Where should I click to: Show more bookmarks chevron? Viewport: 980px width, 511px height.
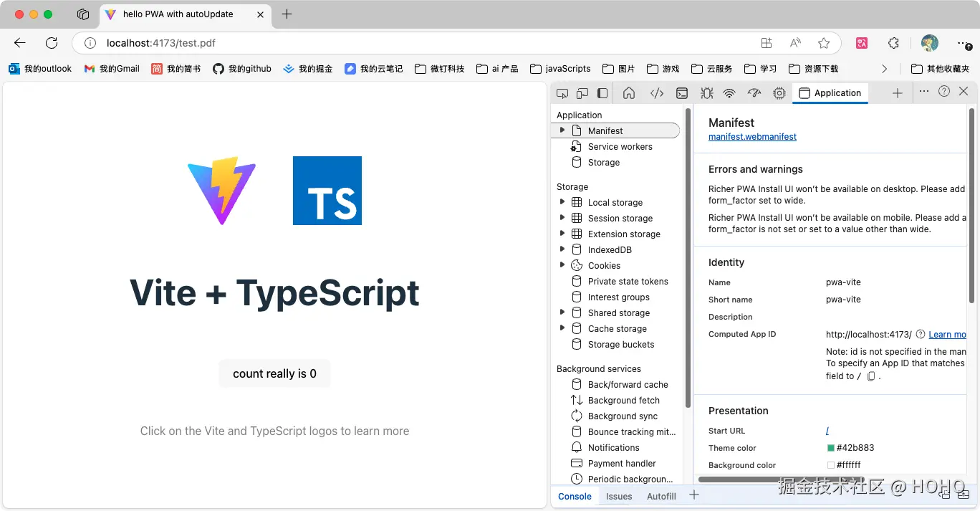click(885, 69)
